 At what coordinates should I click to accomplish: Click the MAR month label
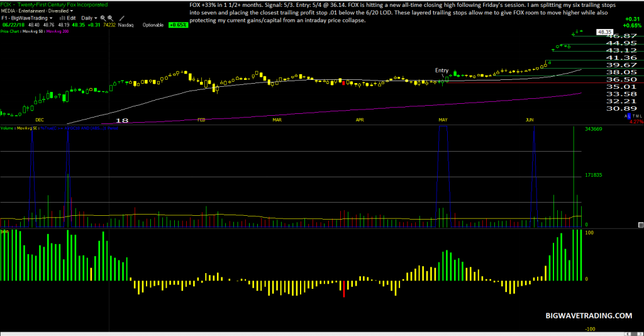coord(277,120)
